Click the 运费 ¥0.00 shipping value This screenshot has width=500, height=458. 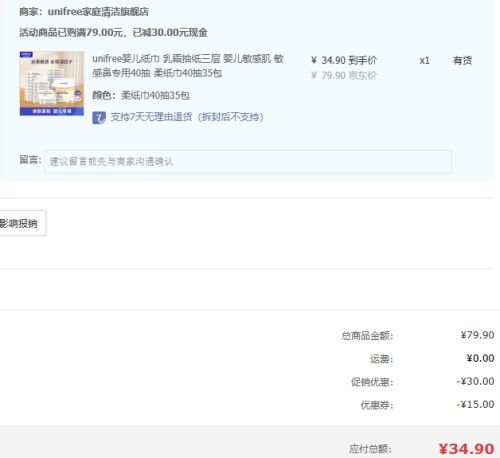coord(480,358)
